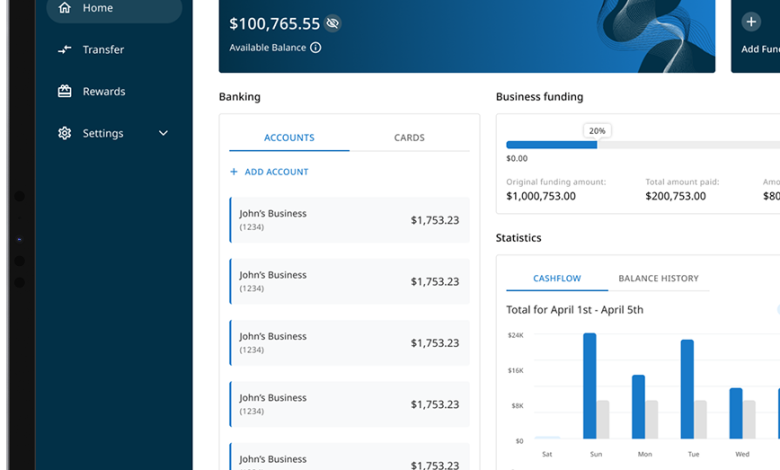Image resolution: width=780 pixels, height=470 pixels.
Task: Select the Accounts tab
Action: click(x=289, y=138)
